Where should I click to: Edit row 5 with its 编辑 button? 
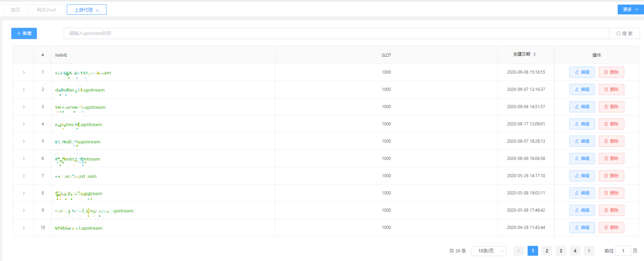tap(582, 141)
